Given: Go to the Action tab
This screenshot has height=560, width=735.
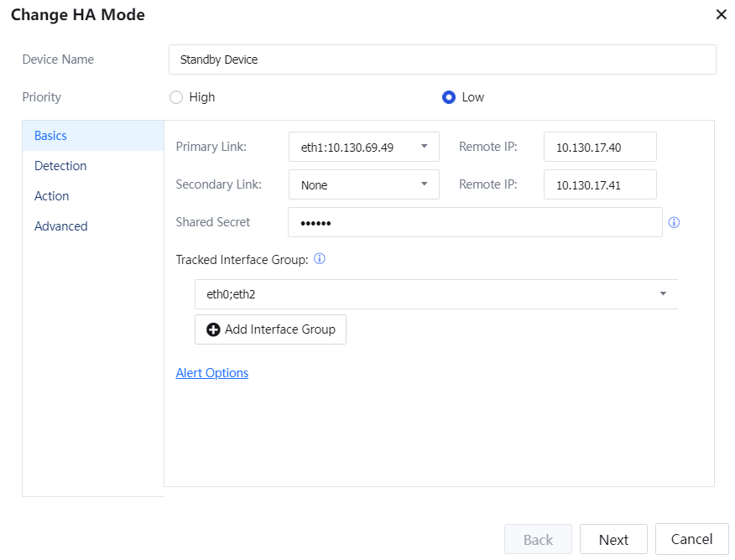Looking at the screenshot, I should click(x=52, y=196).
